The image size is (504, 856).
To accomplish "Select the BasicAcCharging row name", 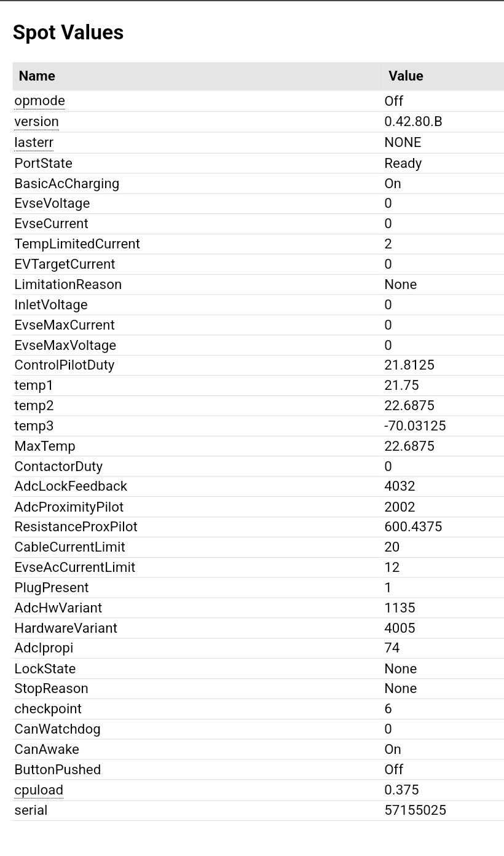I will [x=66, y=183].
